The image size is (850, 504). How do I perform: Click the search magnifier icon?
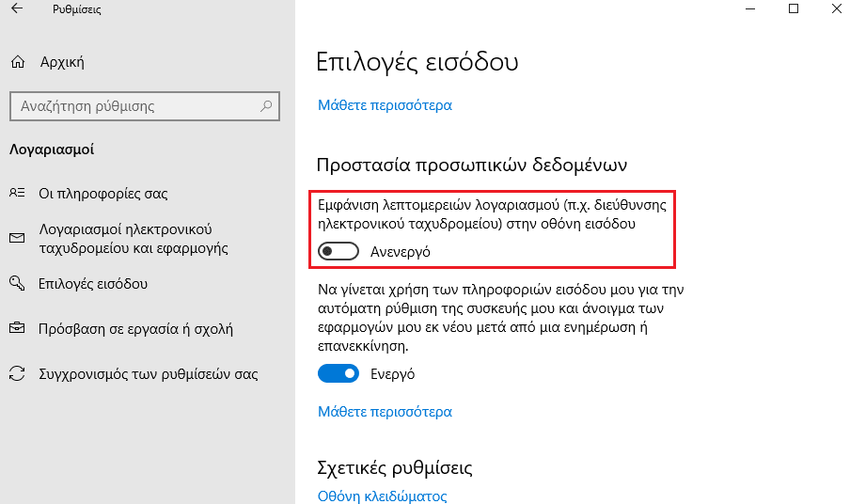(x=267, y=106)
